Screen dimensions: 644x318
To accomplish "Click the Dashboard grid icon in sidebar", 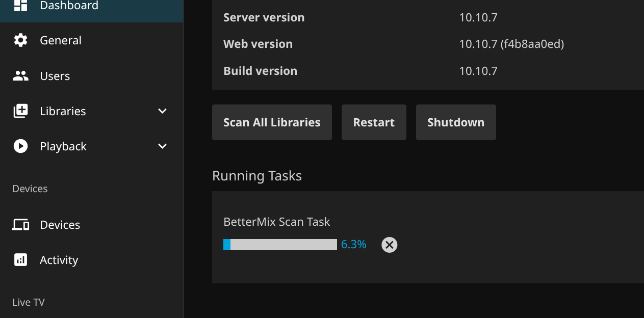I will (x=20, y=6).
